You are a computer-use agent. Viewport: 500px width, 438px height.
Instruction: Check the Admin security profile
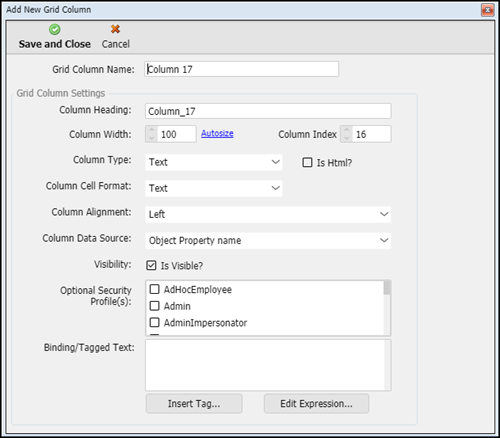click(x=154, y=306)
